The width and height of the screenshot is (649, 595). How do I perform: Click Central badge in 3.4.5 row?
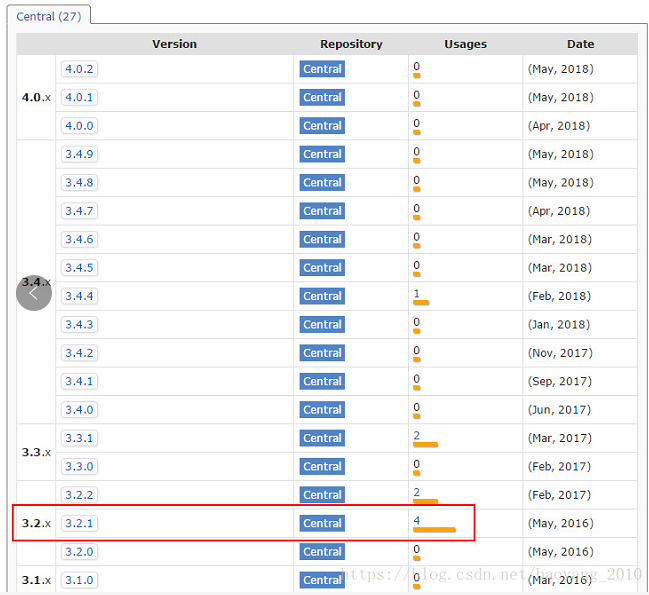(322, 268)
